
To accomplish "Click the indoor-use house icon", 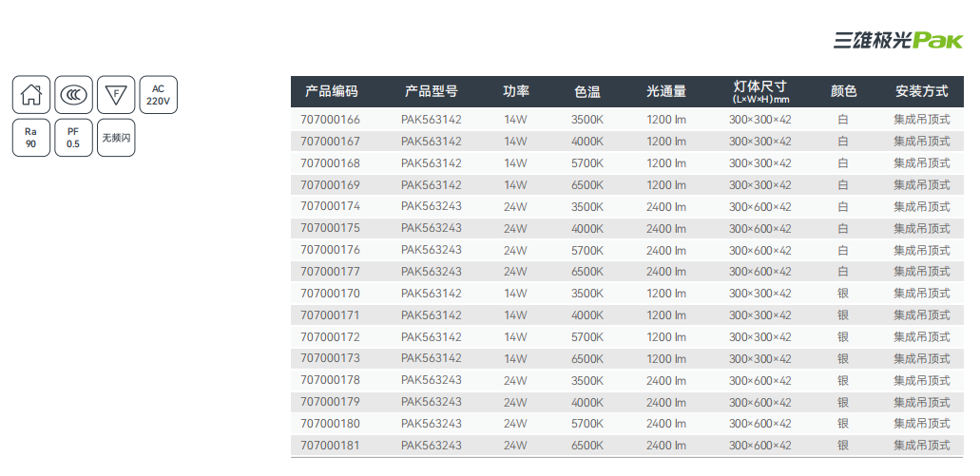I will [x=31, y=95].
